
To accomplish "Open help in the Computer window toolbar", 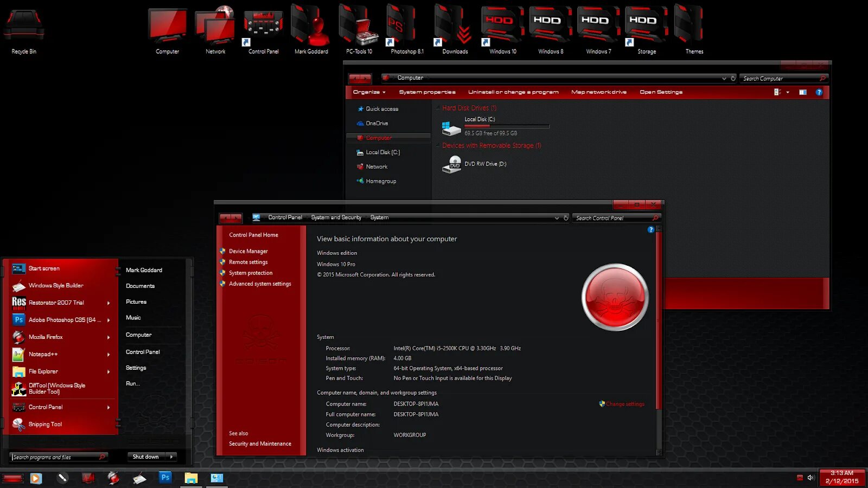I will point(819,92).
